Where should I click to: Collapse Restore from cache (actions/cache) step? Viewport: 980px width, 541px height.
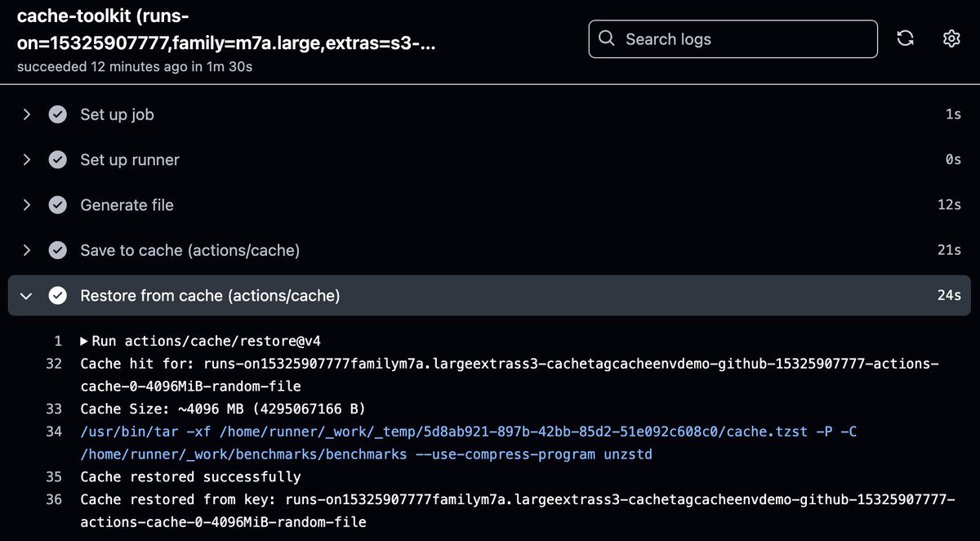click(26, 296)
